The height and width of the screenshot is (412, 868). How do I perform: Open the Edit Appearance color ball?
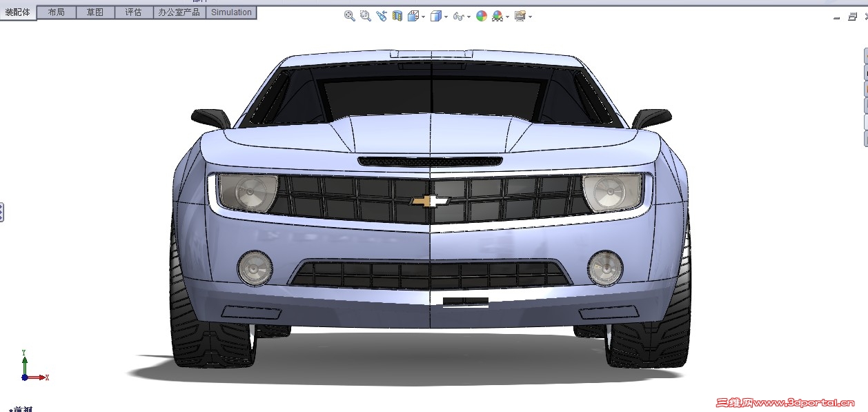(482, 16)
